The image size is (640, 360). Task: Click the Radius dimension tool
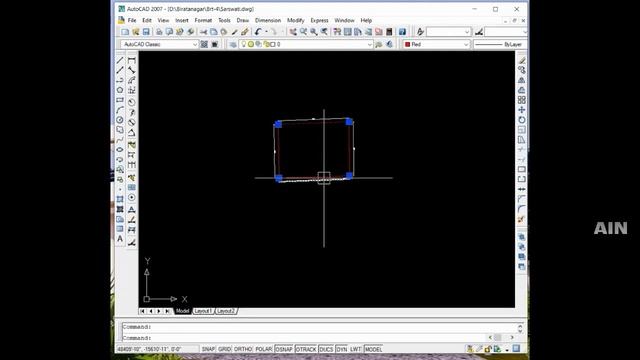[131, 102]
